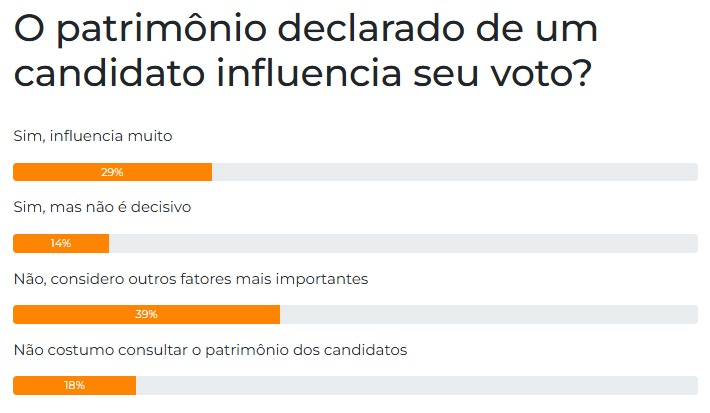Viewport: 710px width, 413px height.
Task: Click the words "seu voto?" in the heading
Action: (x=502, y=72)
